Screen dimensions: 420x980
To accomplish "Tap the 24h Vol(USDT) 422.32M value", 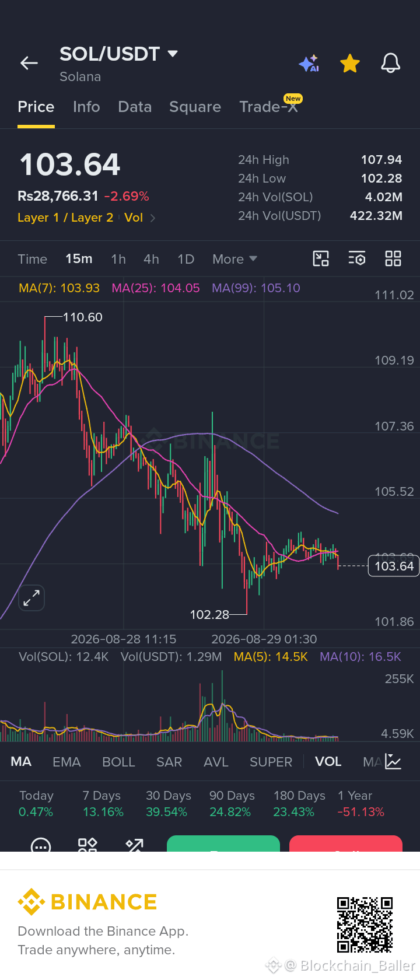I will [376, 216].
